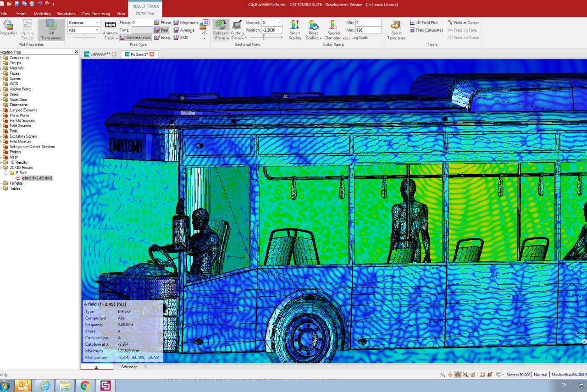Open the Normal axis X dropdown
This screenshot has height=392, width=587.
pos(271,22)
